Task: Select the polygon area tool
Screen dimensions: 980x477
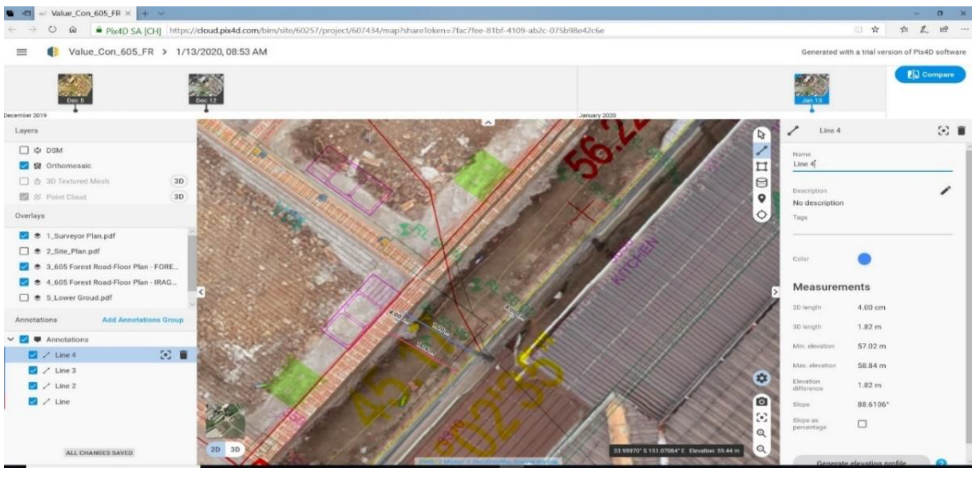Action: click(x=761, y=166)
